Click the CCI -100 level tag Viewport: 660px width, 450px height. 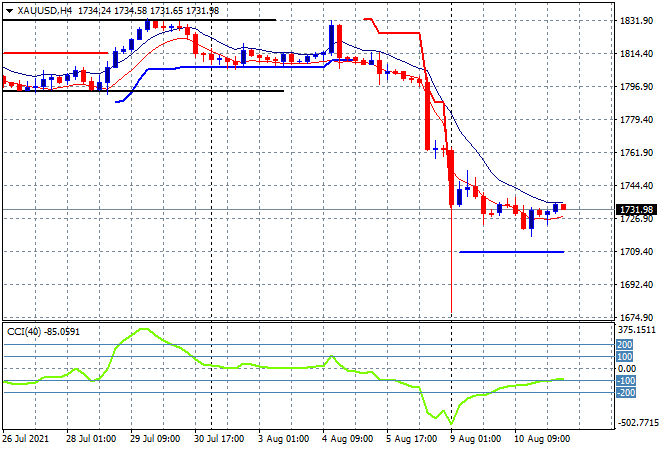(x=626, y=381)
